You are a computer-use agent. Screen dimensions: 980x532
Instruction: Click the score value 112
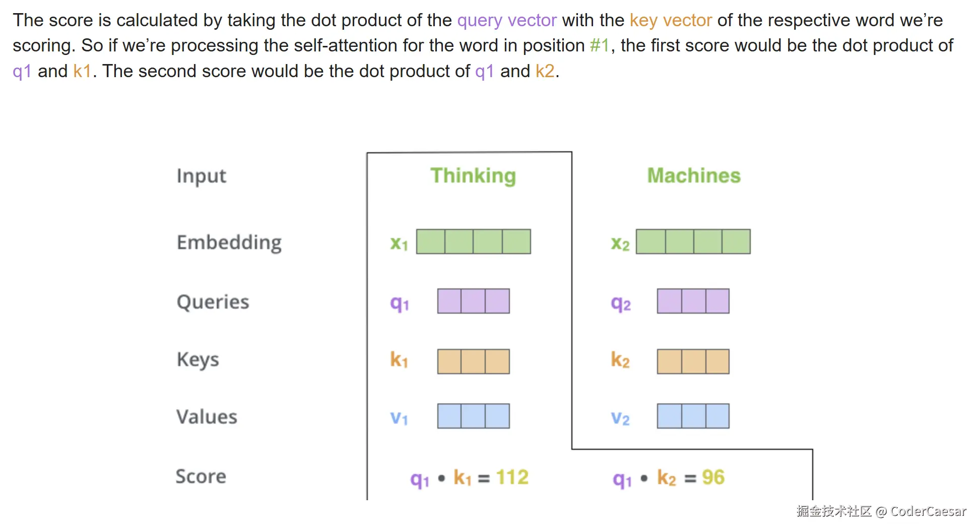(x=512, y=477)
